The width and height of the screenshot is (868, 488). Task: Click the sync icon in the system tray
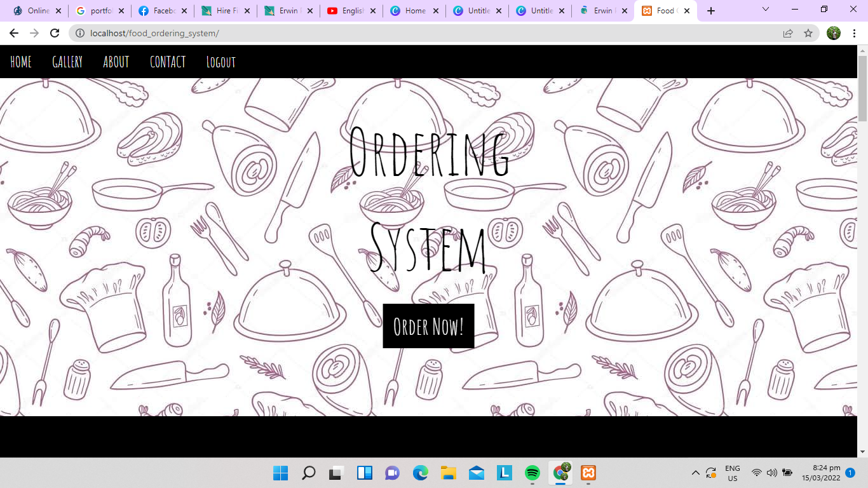[x=711, y=473]
